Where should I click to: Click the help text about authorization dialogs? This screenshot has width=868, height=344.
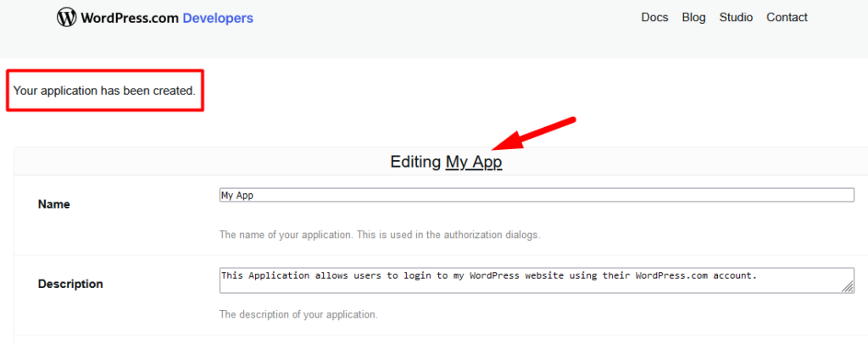tap(380, 235)
